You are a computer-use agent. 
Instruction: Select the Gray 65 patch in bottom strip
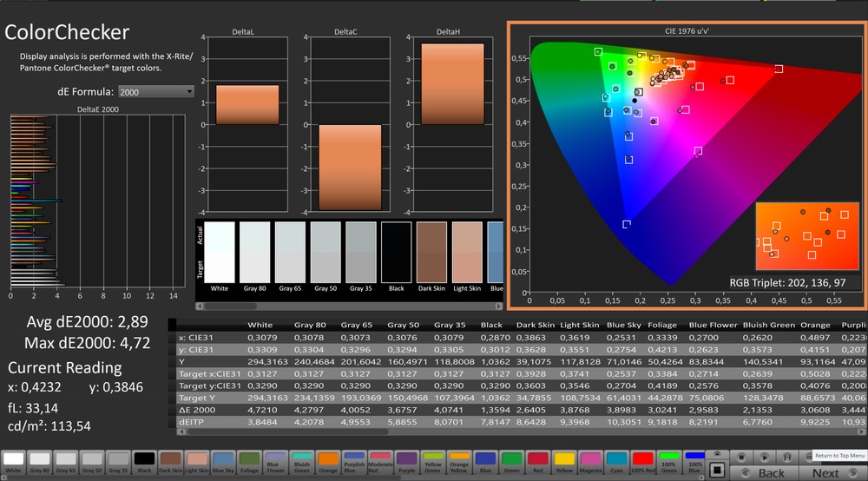coord(65,462)
